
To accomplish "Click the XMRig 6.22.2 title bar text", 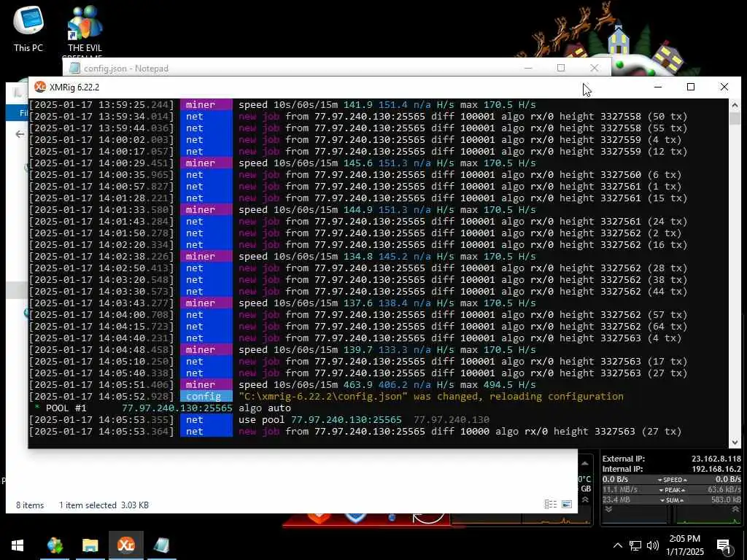I will (74, 87).
